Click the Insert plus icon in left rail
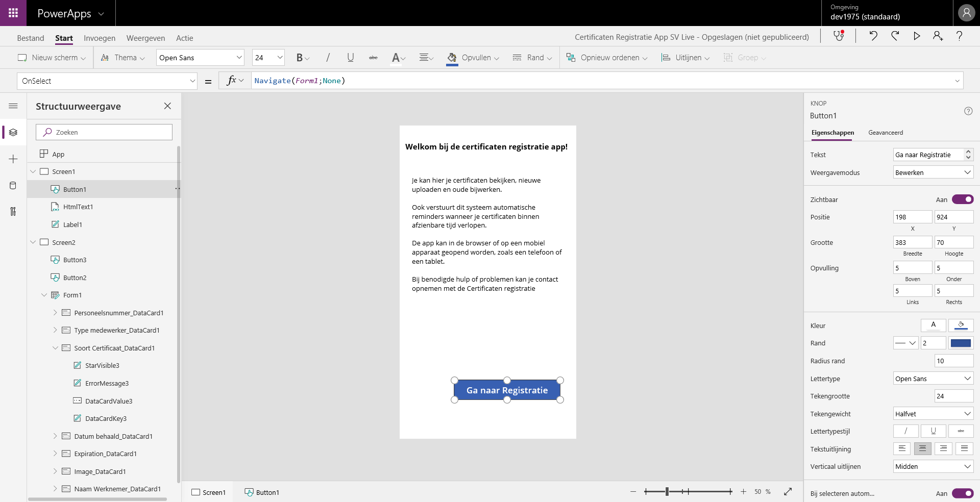This screenshot has width=980, height=502. point(13,159)
